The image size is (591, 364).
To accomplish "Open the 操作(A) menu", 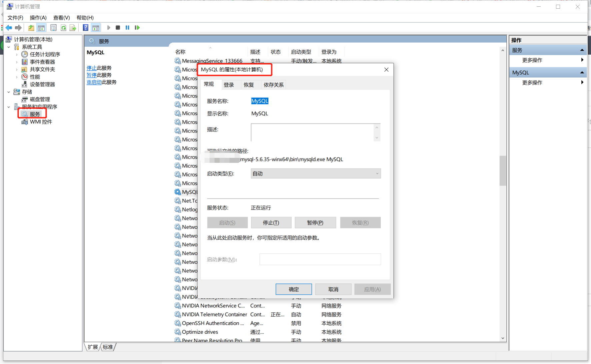I will click(38, 18).
